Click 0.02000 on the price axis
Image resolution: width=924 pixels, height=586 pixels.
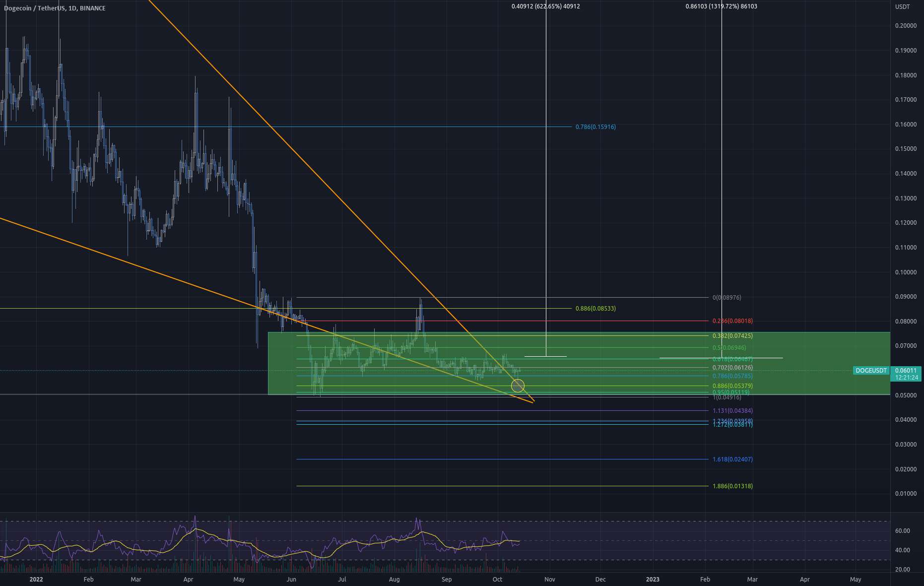click(906, 469)
